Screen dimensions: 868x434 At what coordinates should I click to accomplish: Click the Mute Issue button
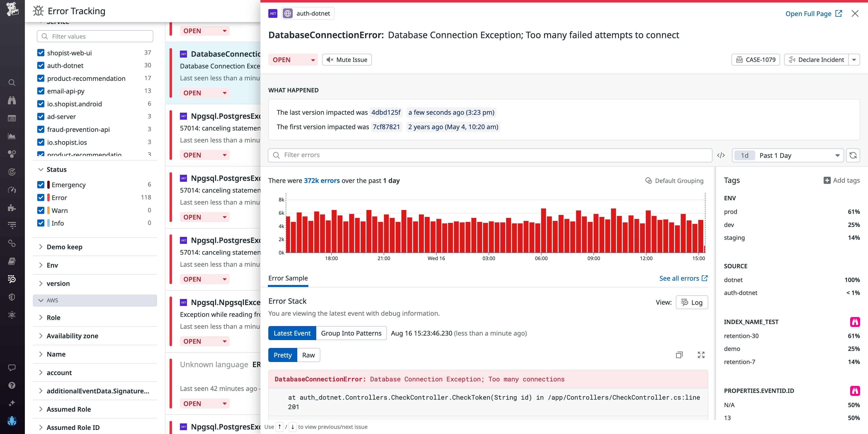click(x=347, y=60)
